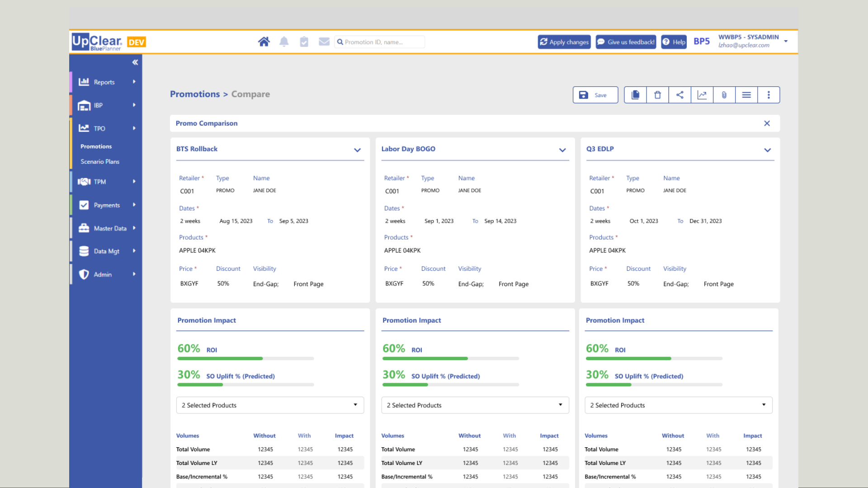This screenshot has width=868, height=488.
Task: Open user account dropdown arrow
Action: coord(786,41)
